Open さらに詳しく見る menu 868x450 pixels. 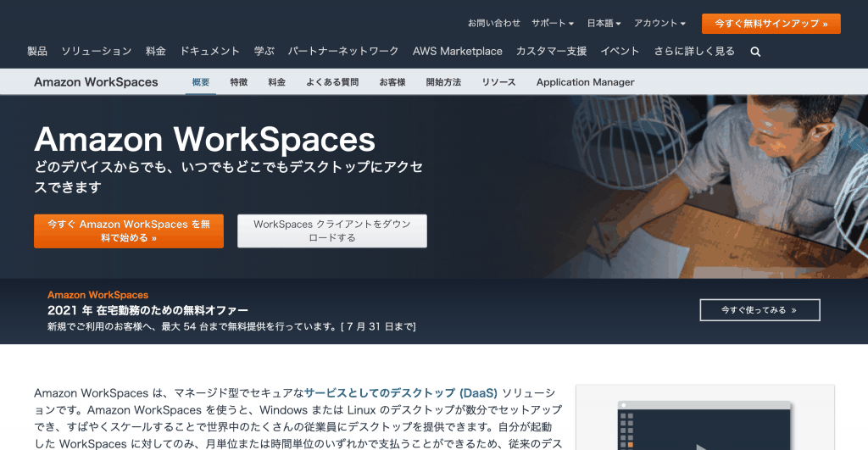coord(694,52)
